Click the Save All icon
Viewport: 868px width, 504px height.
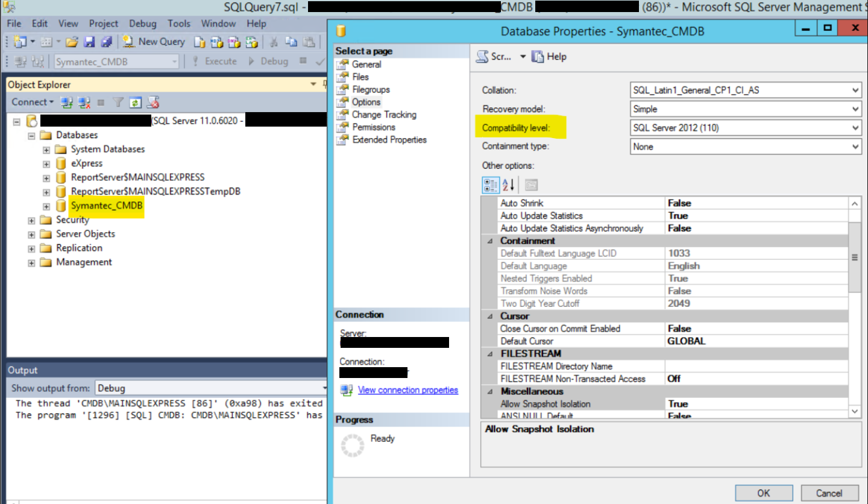point(106,42)
